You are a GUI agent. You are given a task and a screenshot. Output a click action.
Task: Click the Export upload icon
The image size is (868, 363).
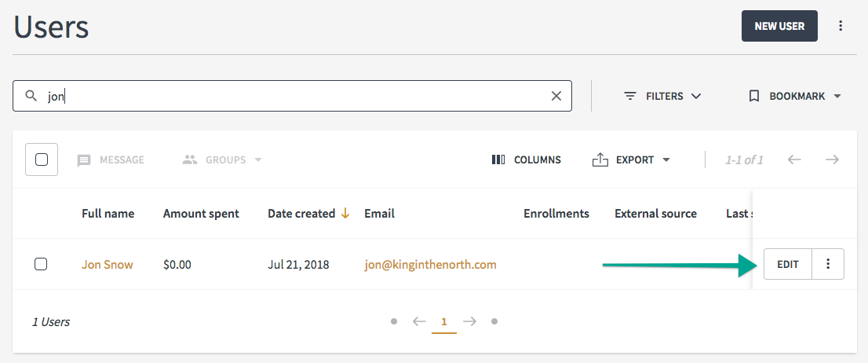coord(600,159)
